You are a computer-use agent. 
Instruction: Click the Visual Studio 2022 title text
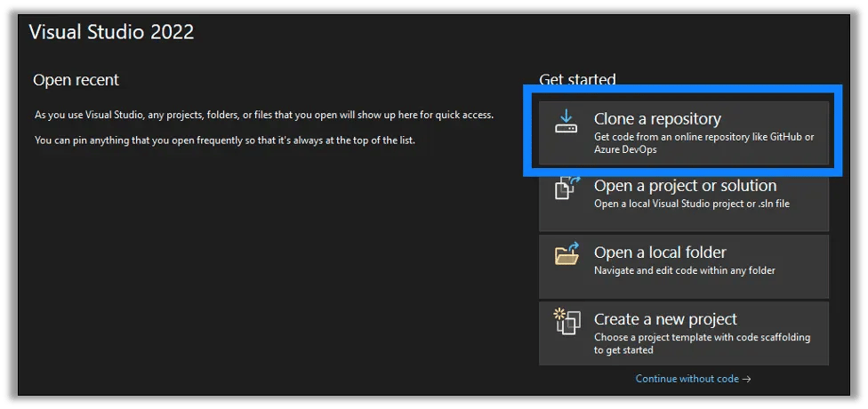111,32
